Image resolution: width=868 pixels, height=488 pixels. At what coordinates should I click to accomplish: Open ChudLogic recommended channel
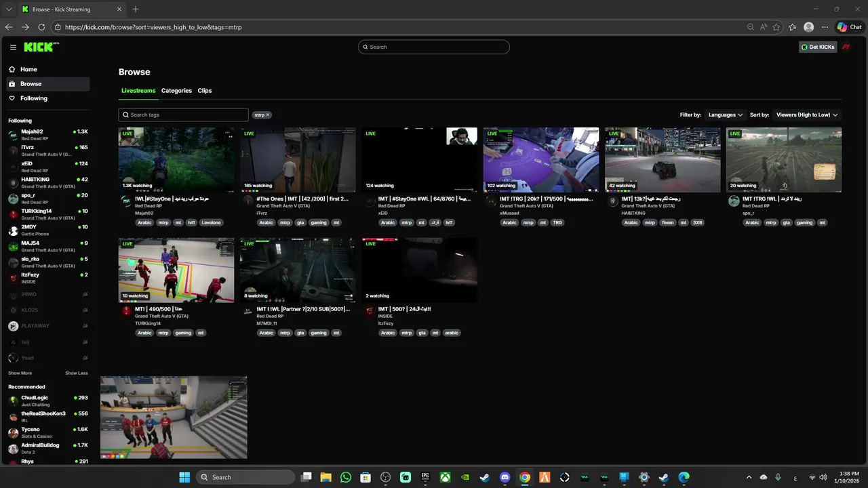(48, 401)
